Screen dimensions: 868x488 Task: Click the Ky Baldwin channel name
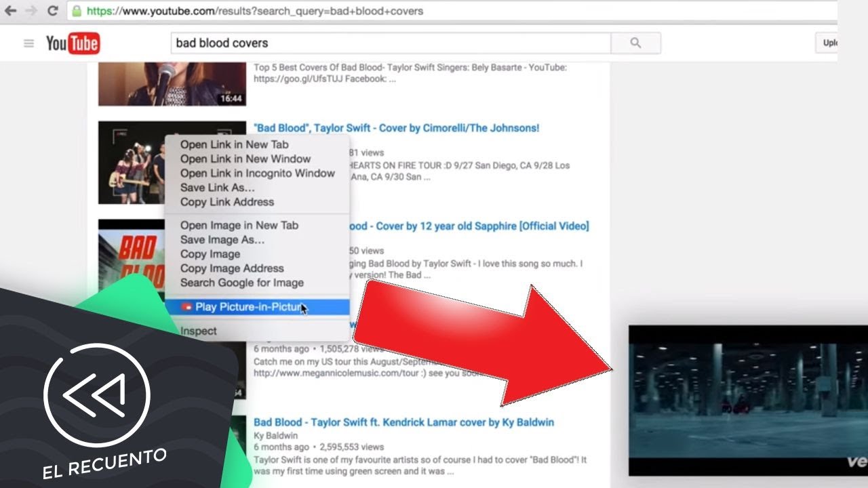click(275, 435)
